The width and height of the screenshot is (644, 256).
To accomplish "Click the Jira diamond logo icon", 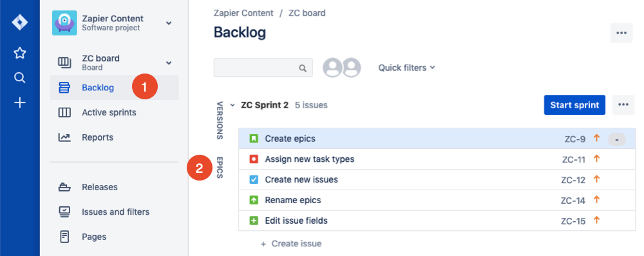I will 20,22.
